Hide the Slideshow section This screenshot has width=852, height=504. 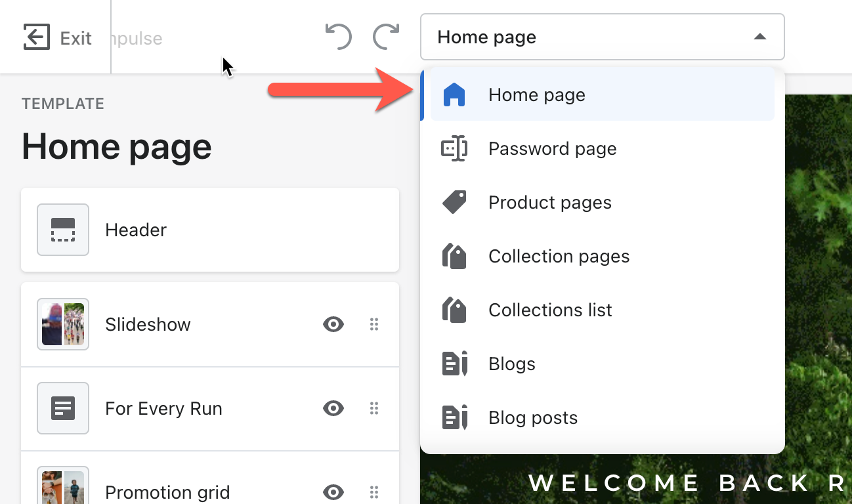click(x=333, y=324)
